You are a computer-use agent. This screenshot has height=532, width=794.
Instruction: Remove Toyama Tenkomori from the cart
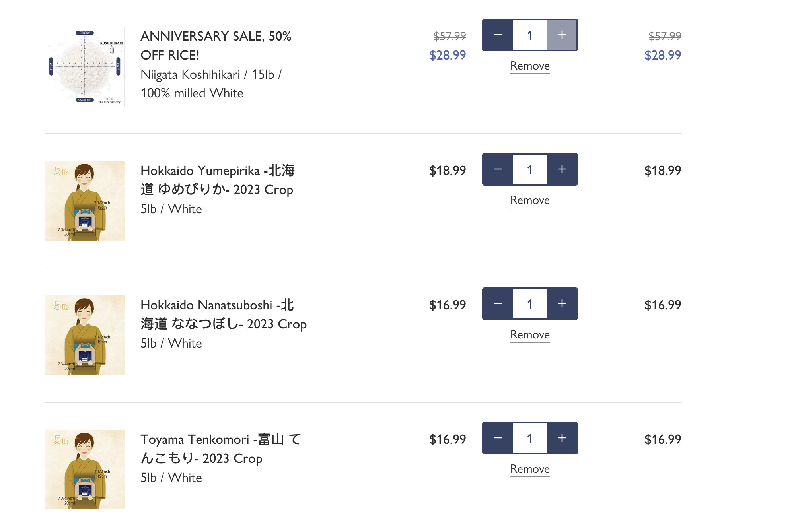530,469
